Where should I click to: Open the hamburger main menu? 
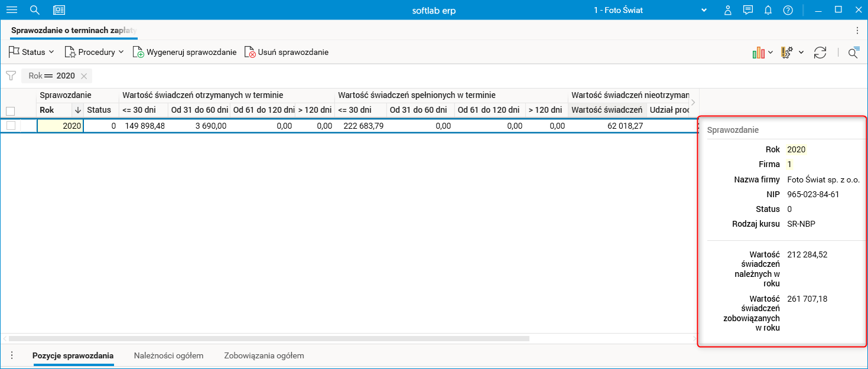pyautogui.click(x=11, y=10)
